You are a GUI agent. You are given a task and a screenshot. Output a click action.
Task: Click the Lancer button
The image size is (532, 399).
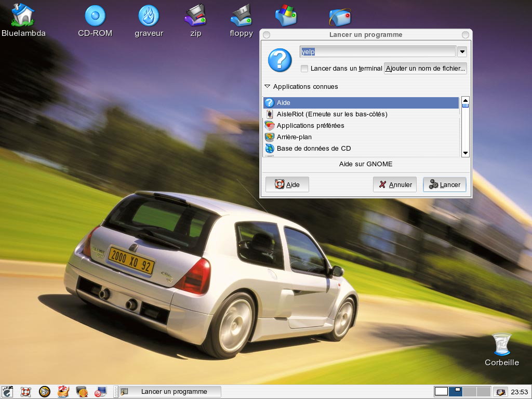click(445, 184)
